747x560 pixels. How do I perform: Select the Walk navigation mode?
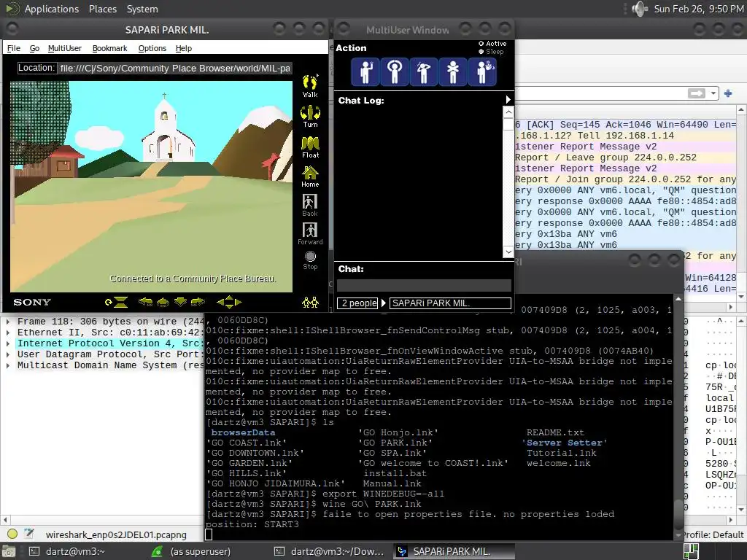(310, 86)
